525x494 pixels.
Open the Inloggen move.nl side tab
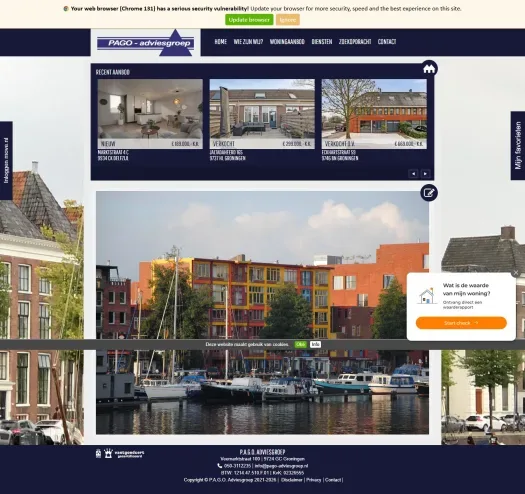[6, 161]
